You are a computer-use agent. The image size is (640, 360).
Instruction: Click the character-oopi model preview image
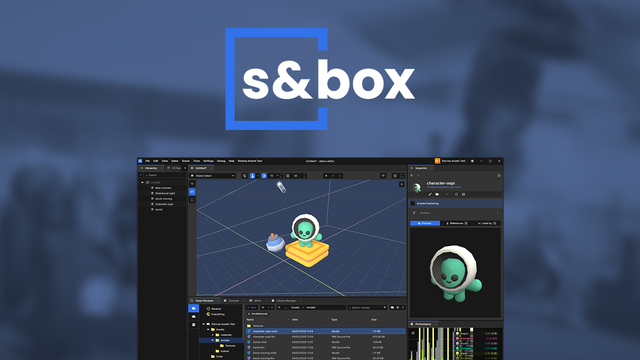456,273
